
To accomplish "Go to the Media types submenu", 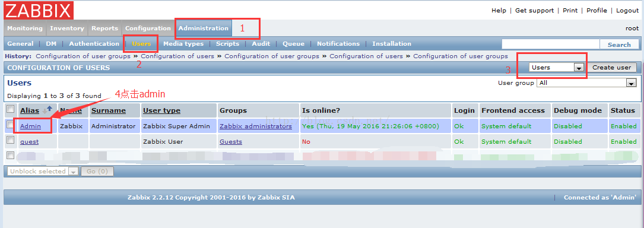I will point(183,43).
